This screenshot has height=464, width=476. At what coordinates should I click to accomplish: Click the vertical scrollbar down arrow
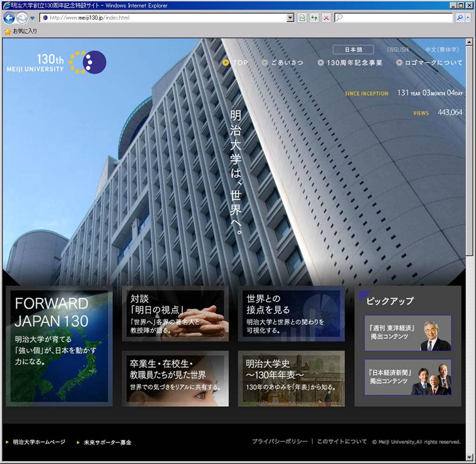pyautogui.click(x=469, y=457)
